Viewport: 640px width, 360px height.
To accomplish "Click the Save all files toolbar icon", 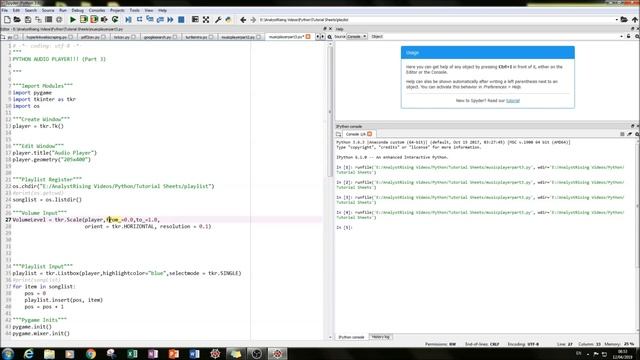I will [38, 20].
